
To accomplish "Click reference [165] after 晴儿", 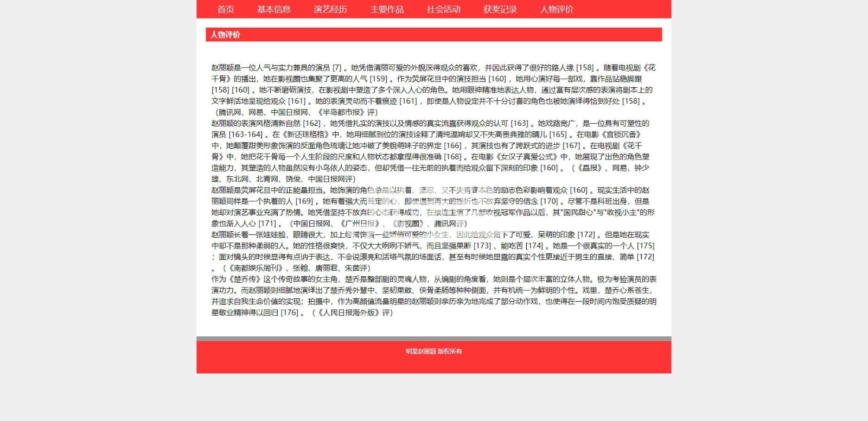I will click(x=558, y=135).
